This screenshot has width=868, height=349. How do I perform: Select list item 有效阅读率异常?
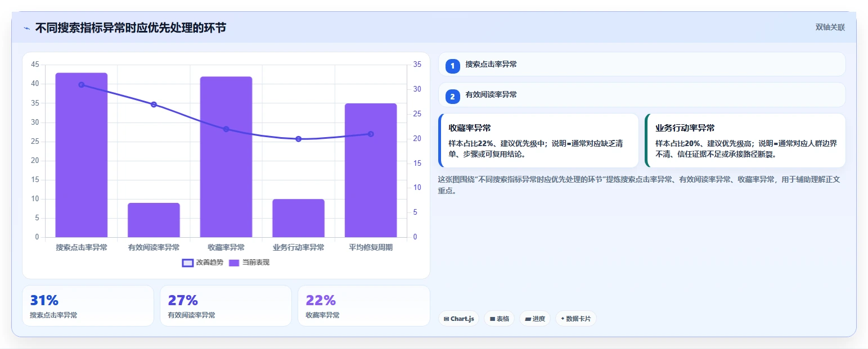(642, 94)
